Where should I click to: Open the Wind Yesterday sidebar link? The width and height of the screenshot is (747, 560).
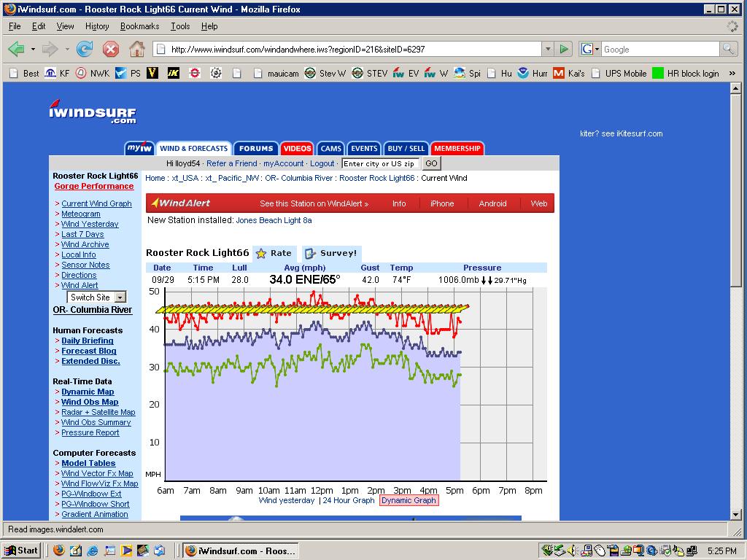[90, 224]
